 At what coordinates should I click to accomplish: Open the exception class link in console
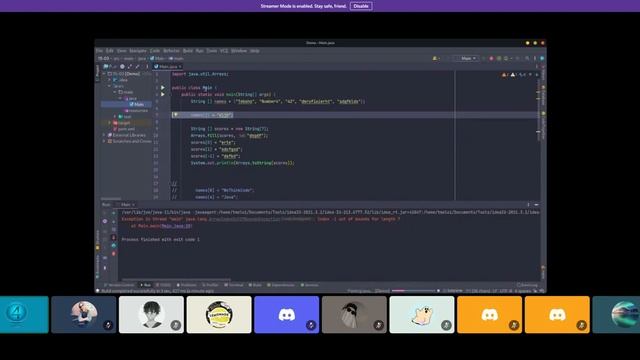pyautogui.click(x=244, y=219)
